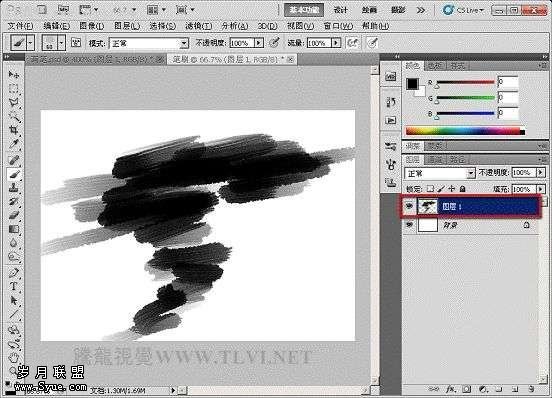The image size is (552, 398).
Task: Hide layer 1 with its eye icon
Action: (x=409, y=206)
